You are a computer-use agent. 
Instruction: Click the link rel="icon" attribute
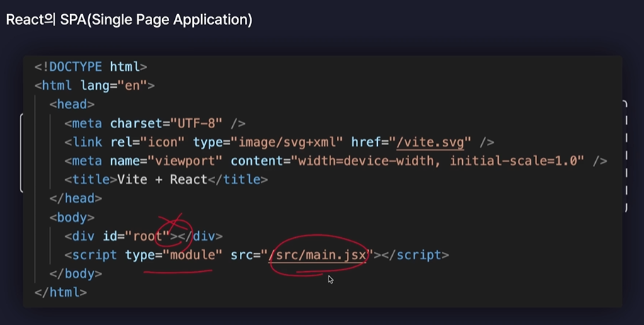tap(147, 142)
